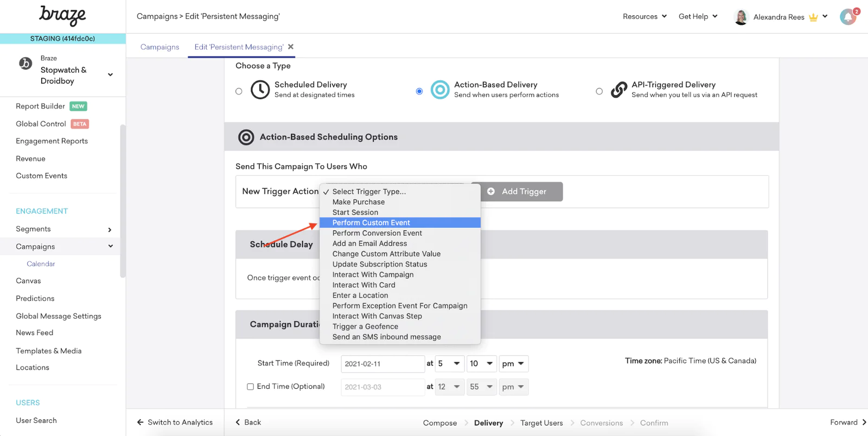Click the end date field 2021-03-03
The image size is (868, 436).
pyautogui.click(x=382, y=387)
